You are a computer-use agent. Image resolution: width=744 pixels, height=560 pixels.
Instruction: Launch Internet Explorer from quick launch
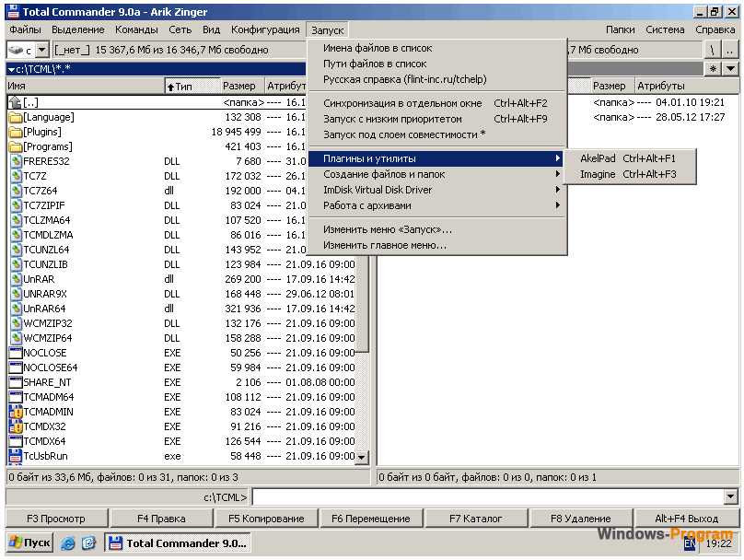tap(68, 542)
